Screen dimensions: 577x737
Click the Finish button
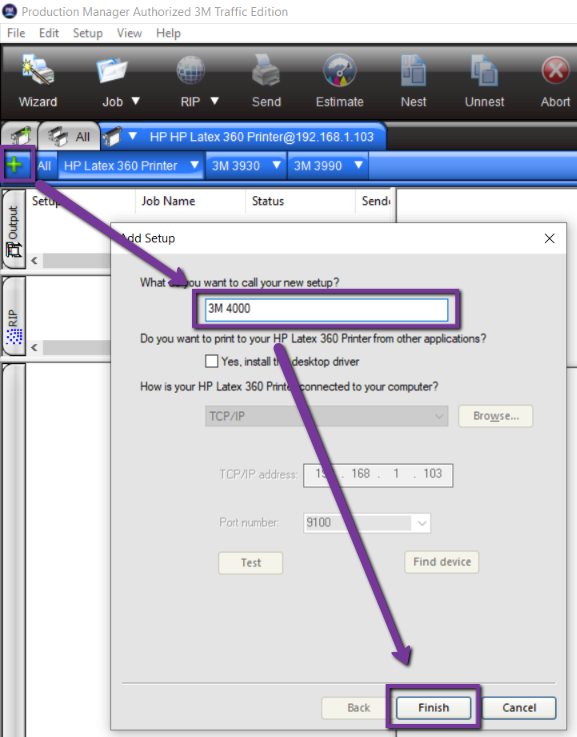point(433,707)
